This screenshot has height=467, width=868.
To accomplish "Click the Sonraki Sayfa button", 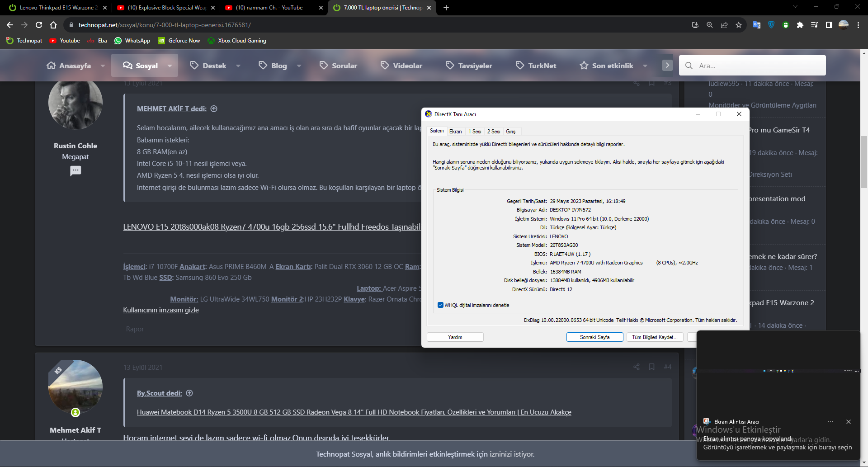I will [594, 337].
